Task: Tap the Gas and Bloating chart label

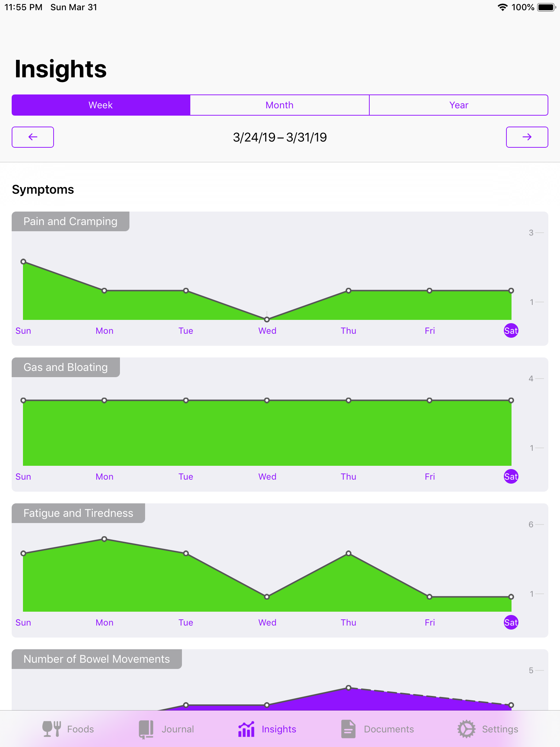Action: (x=66, y=367)
